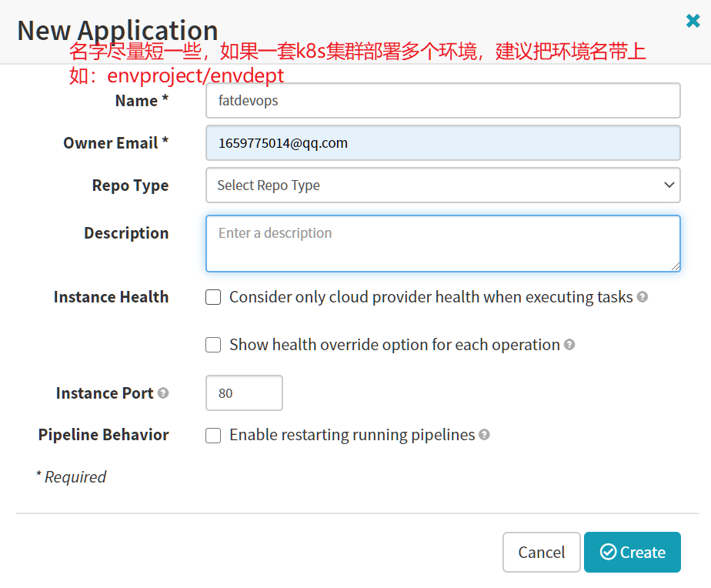Click help icon beside restarting running pipelines

pyautogui.click(x=484, y=435)
